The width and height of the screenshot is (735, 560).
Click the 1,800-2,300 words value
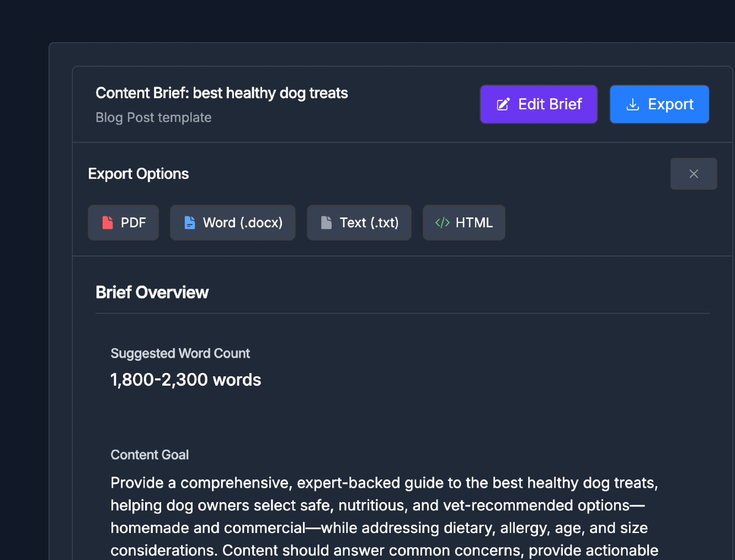click(x=186, y=380)
